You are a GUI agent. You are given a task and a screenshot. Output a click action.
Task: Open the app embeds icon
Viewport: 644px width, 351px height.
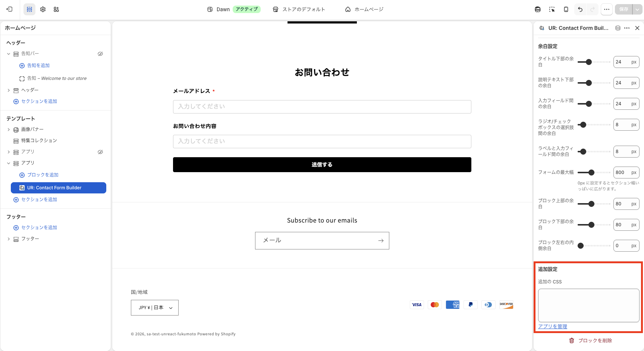pyautogui.click(x=56, y=9)
